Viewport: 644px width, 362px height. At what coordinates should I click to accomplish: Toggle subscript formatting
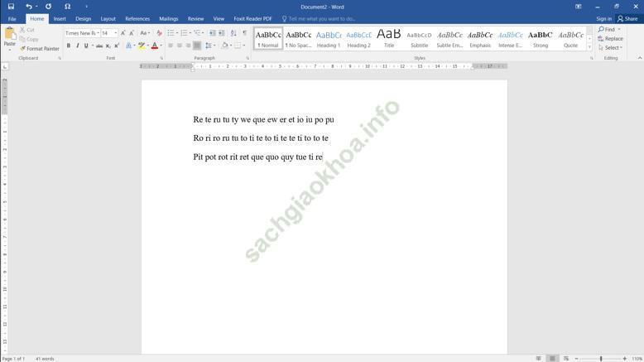pyautogui.click(x=108, y=46)
